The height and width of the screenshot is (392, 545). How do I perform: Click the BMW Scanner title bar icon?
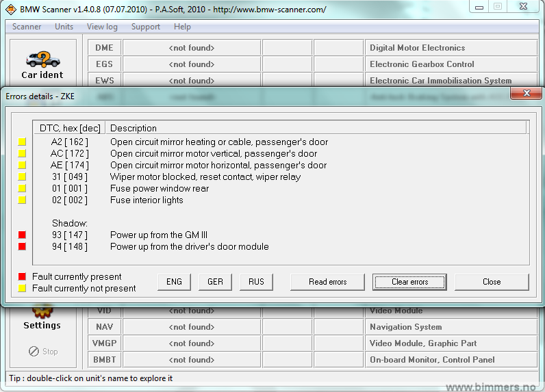click(x=11, y=10)
